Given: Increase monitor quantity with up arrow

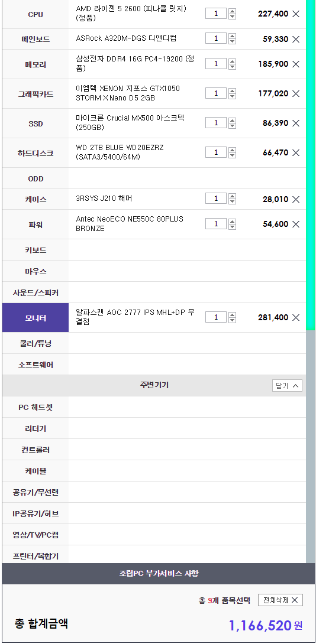Looking at the screenshot, I should point(233,314).
